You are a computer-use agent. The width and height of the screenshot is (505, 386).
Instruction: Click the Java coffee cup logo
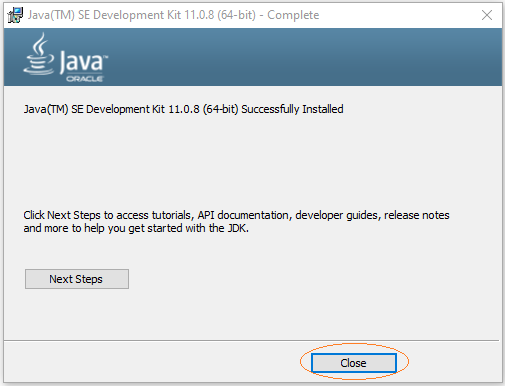pos(39,53)
